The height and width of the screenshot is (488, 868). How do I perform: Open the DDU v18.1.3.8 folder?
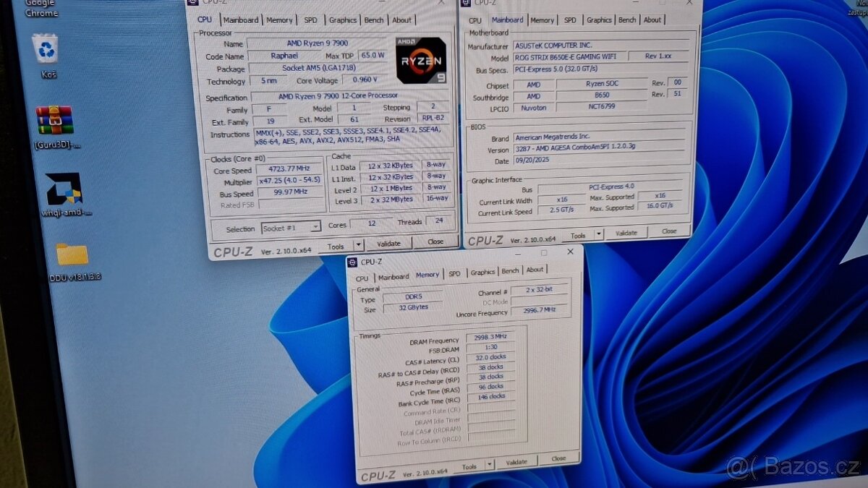(x=74, y=262)
